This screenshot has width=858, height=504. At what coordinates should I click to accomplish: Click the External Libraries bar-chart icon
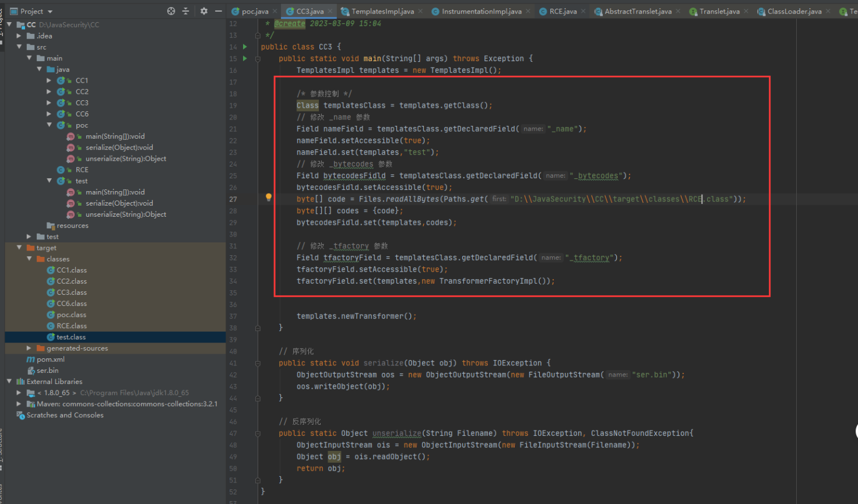pos(20,382)
